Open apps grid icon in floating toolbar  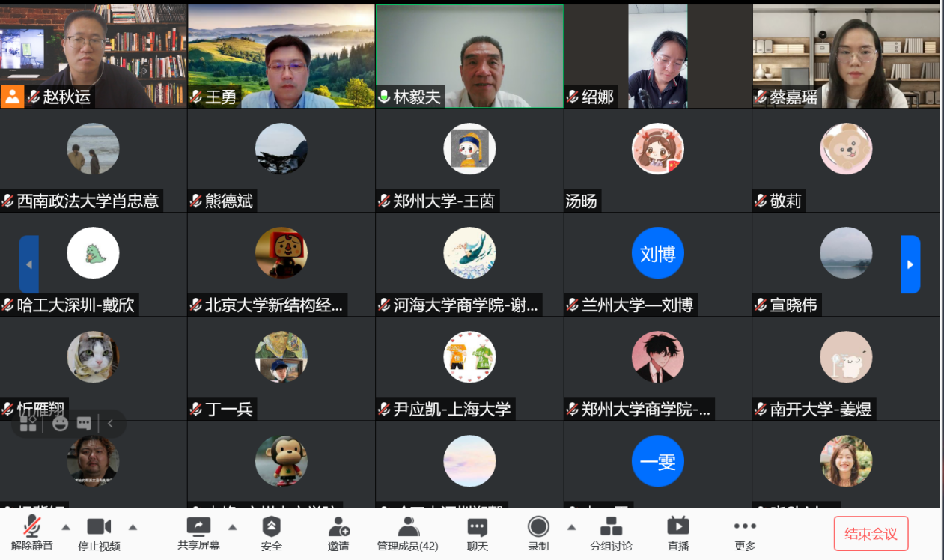(x=28, y=424)
